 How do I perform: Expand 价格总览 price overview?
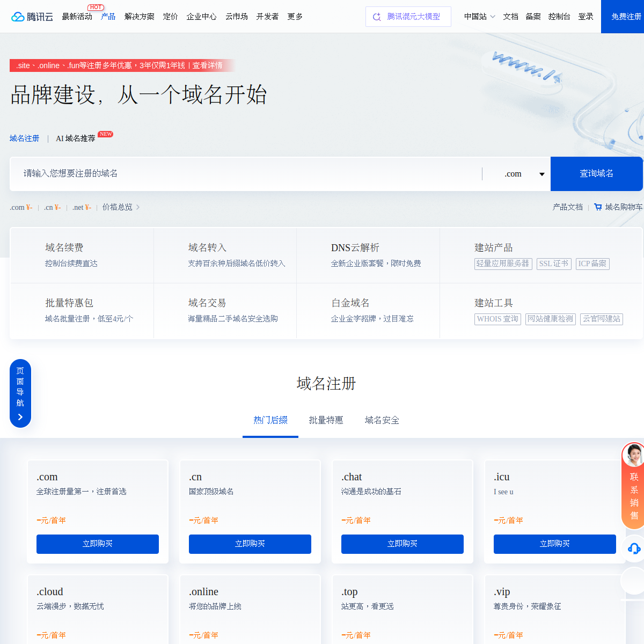tap(121, 207)
